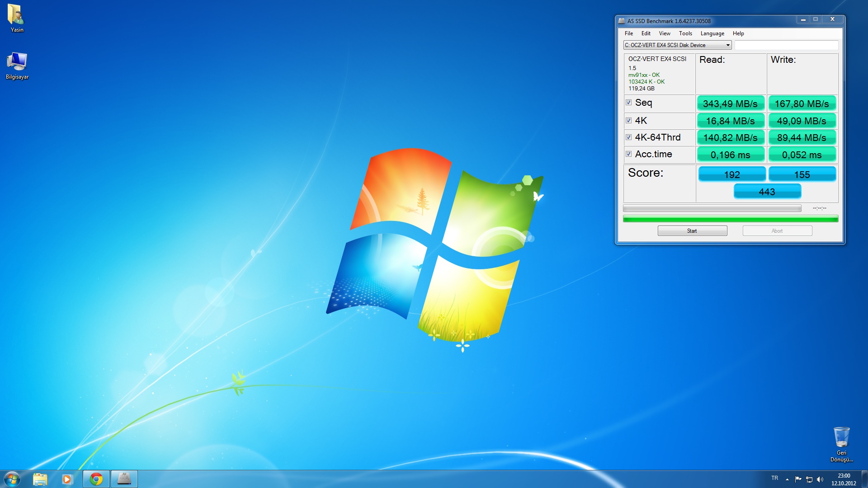Disable the 4K-64Thrd test checkbox
Viewport: 868px width, 488px height.
[628, 137]
